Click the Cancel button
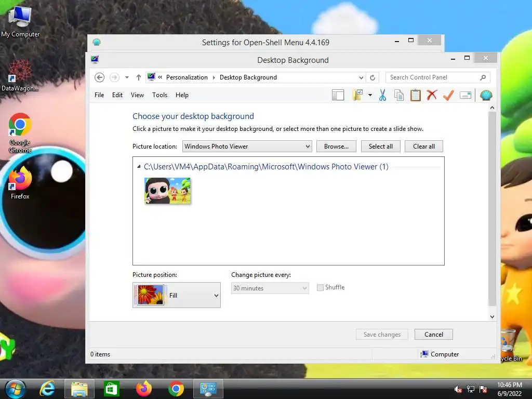532x399 pixels. [434, 335]
